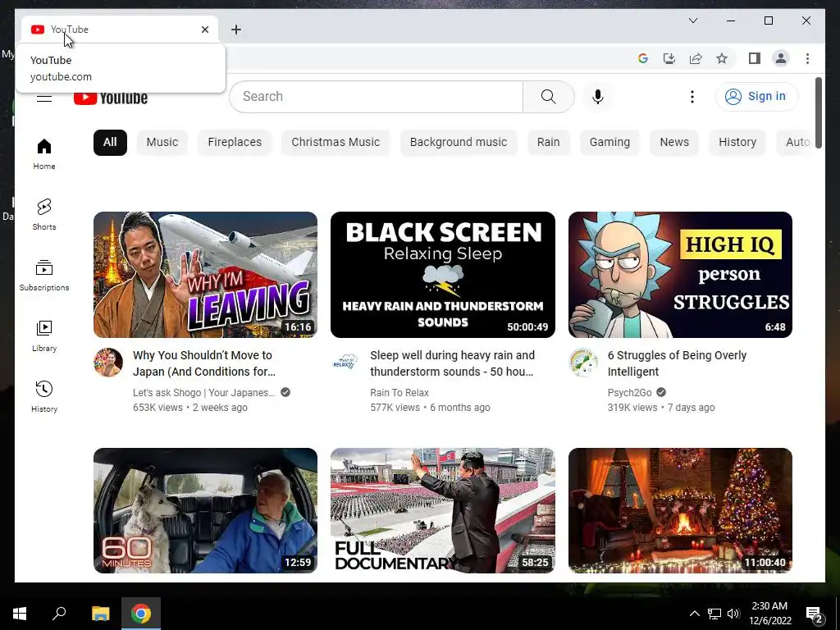The height and width of the screenshot is (630, 840).
Task: Open Windows taskbar search
Action: click(x=59, y=614)
